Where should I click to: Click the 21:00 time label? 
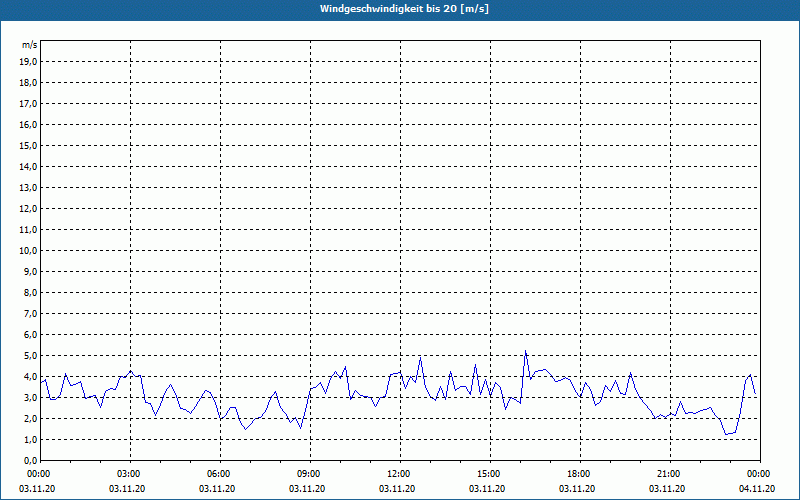670,474
